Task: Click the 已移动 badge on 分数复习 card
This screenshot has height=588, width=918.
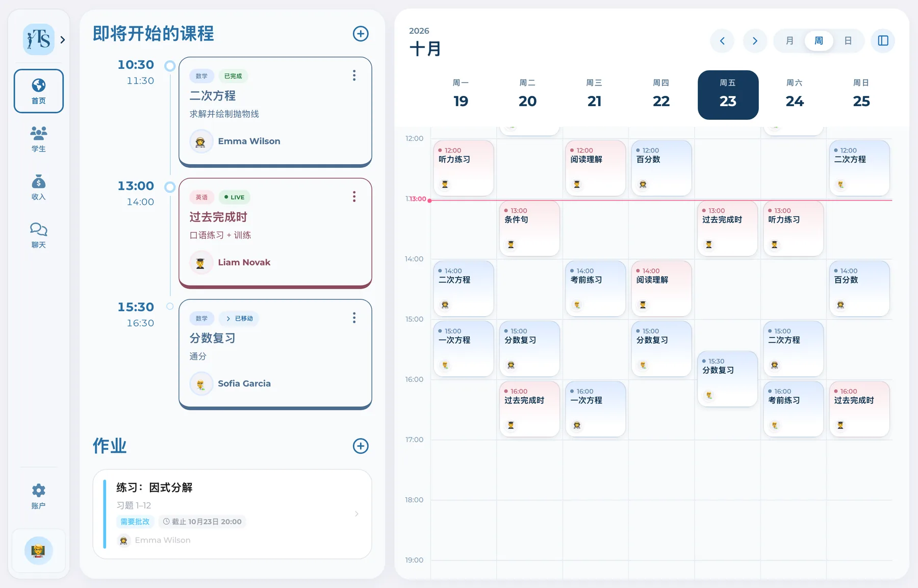Action: point(239,318)
